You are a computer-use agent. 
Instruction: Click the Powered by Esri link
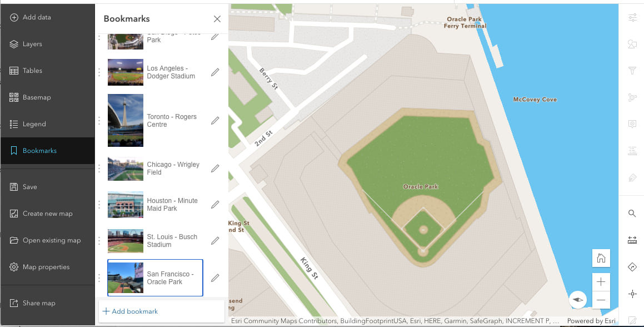(591, 321)
